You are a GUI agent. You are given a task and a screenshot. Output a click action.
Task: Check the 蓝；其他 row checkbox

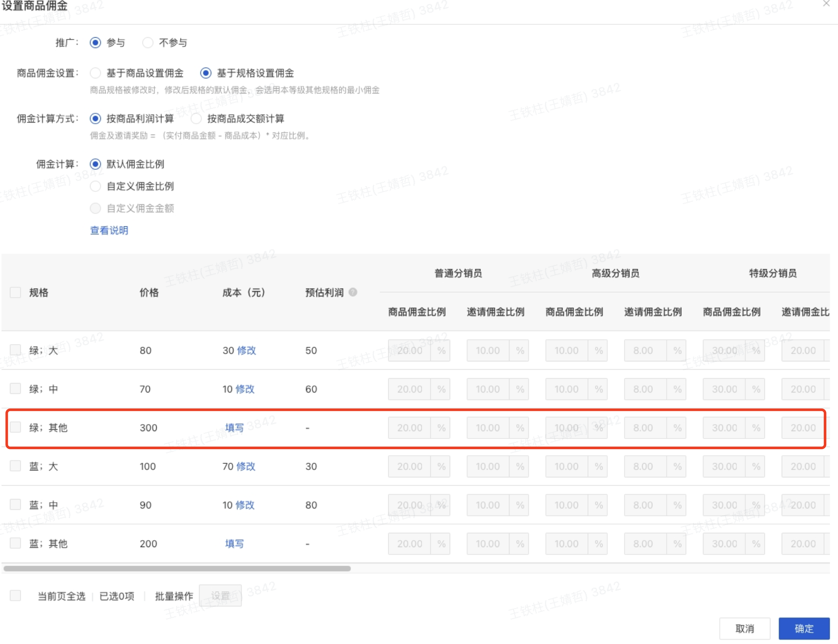16,543
